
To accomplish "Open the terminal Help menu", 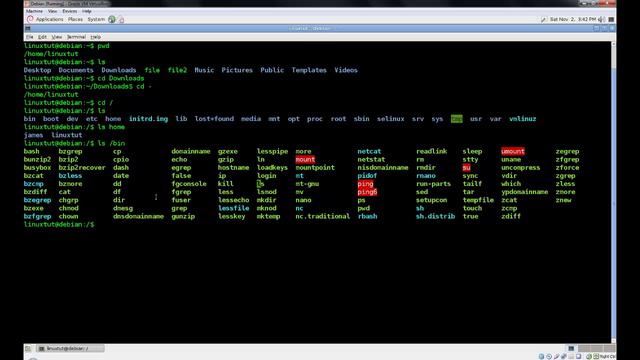I will click(96, 37).
